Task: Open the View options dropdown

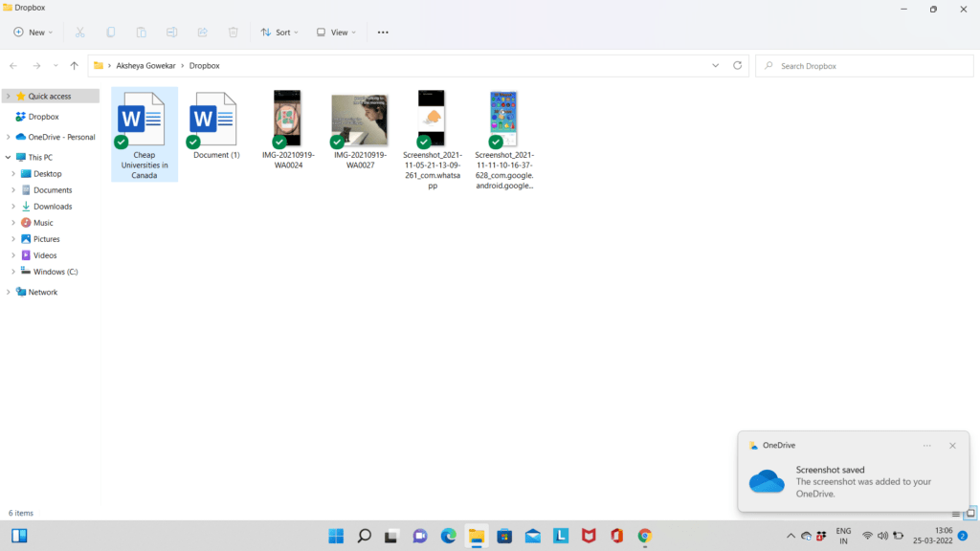Action: coord(336,32)
